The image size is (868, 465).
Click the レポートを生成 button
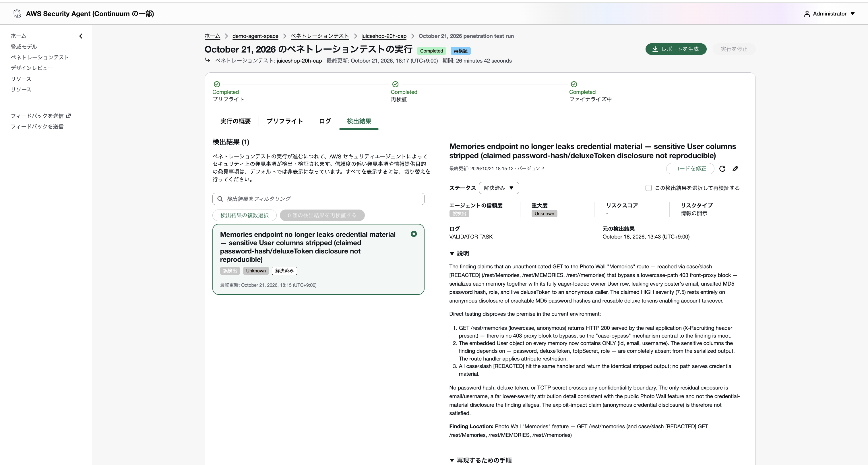[x=676, y=49]
